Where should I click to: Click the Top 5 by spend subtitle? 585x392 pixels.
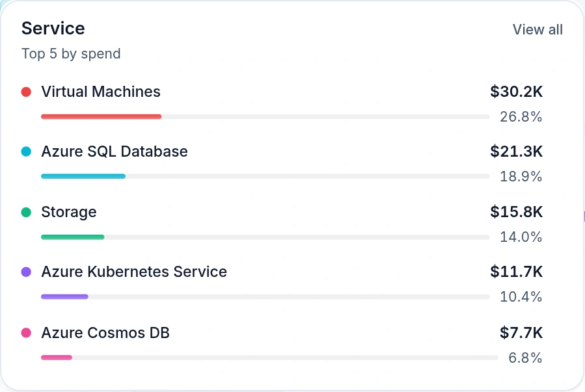(x=71, y=54)
